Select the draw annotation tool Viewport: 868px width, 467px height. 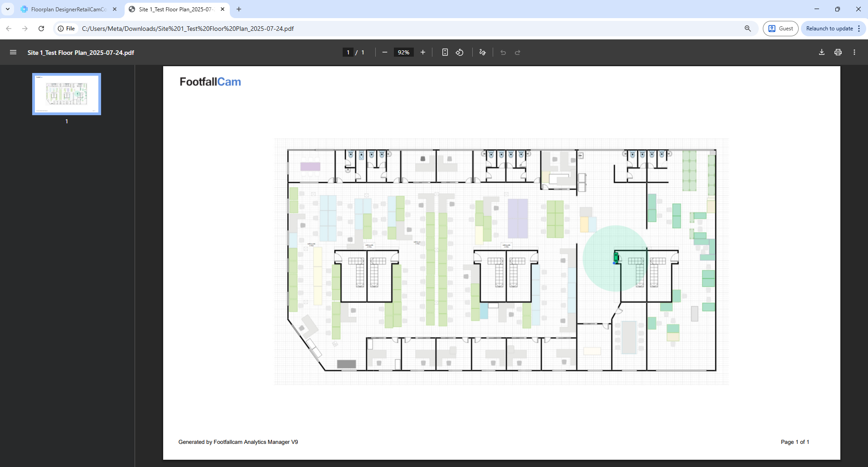tap(482, 53)
